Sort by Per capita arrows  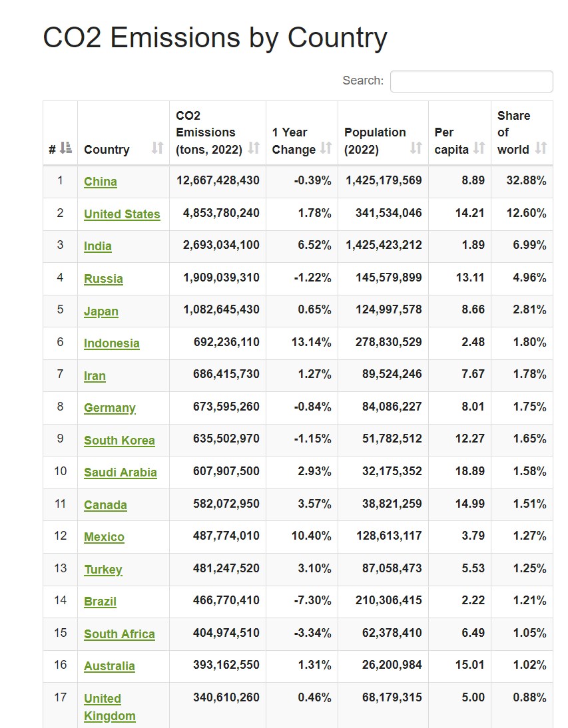479,148
